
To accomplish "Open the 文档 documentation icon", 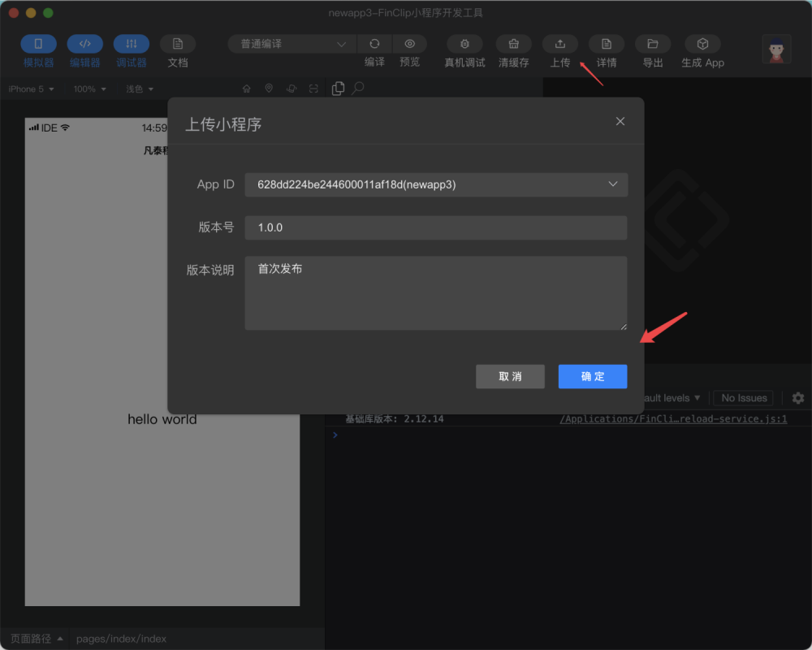I will coord(178,44).
